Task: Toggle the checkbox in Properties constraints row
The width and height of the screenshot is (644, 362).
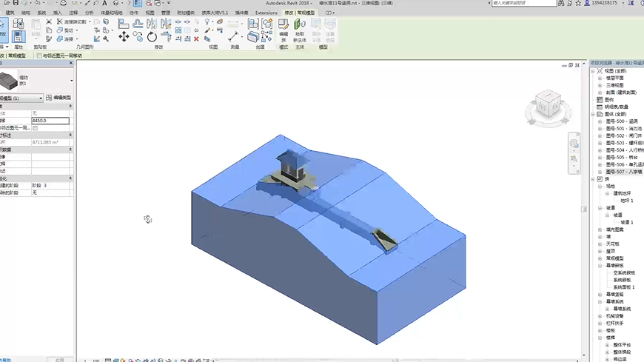Action: 35,128
